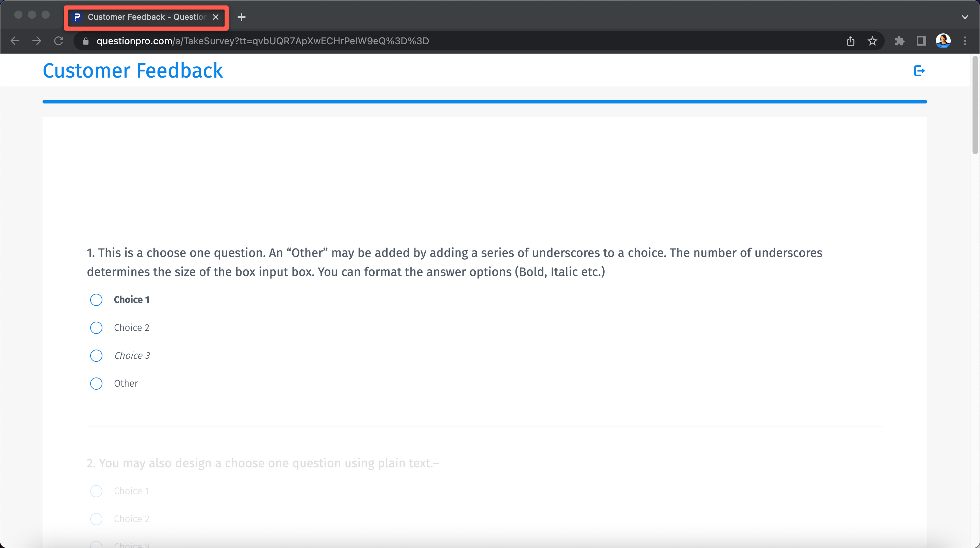Click the share page icon
The width and height of the screenshot is (980, 548).
pos(851,41)
